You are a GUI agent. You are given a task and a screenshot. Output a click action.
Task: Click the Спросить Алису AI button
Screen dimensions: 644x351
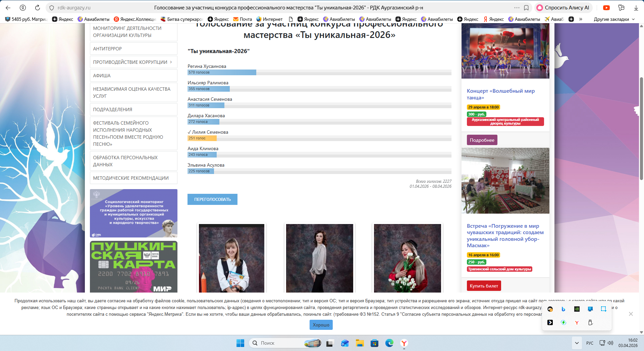[563, 8]
